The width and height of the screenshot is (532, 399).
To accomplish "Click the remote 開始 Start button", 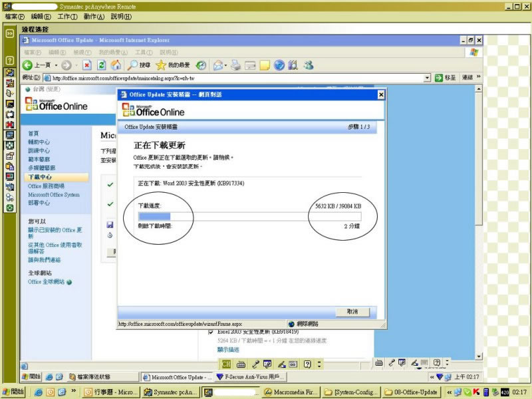I will coord(31,376).
